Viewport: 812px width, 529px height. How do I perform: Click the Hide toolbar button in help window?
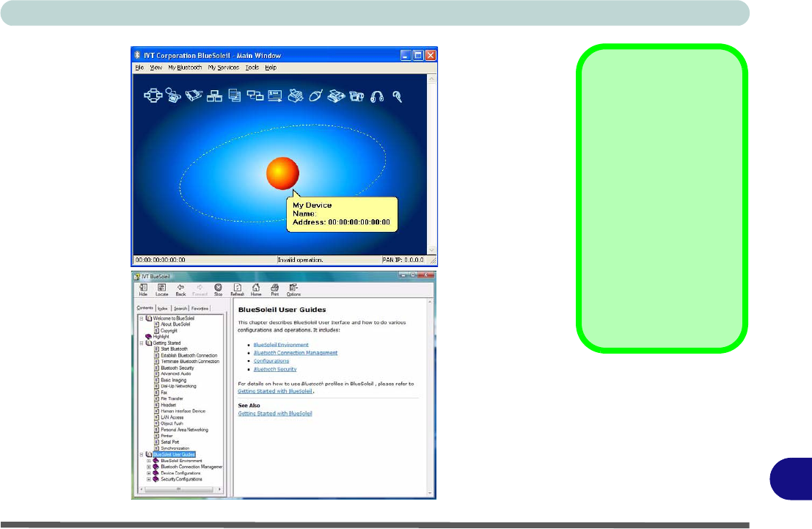click(x=143, y=290)
